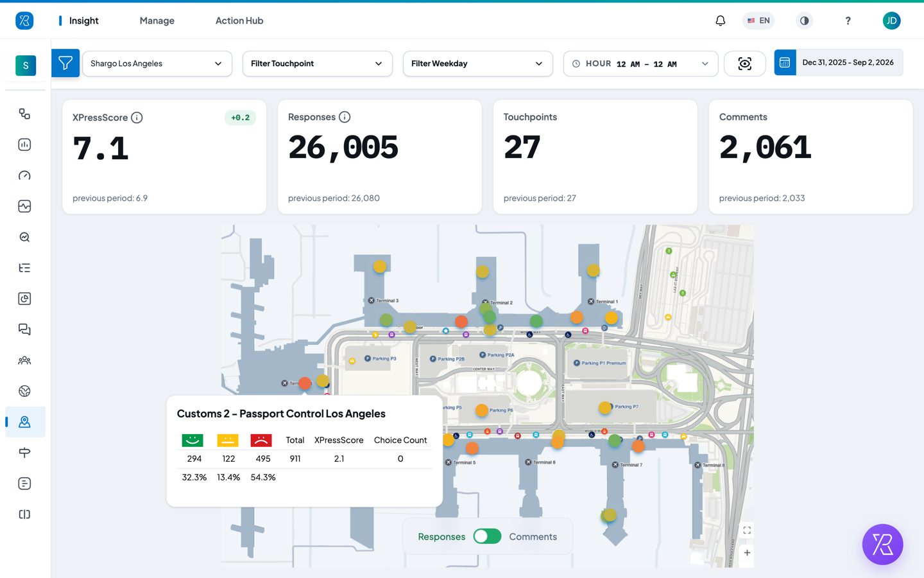
Task: Click the app logo in the top-left
Action: coord(24,21)
